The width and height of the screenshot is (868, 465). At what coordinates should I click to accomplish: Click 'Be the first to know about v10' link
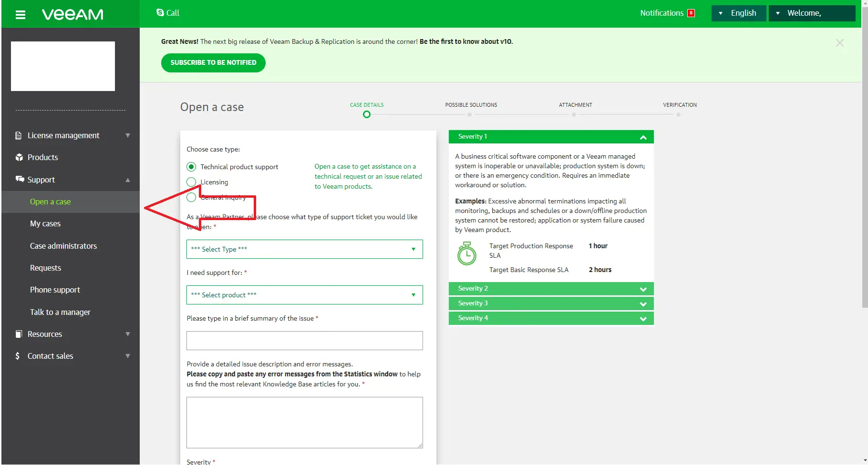point(466,41)
